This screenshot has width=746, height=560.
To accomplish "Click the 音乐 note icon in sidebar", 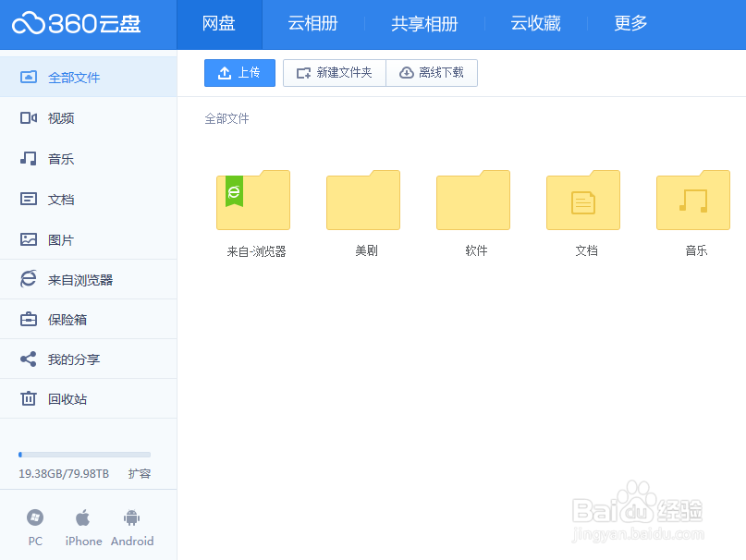I will [x=29, y=158].
